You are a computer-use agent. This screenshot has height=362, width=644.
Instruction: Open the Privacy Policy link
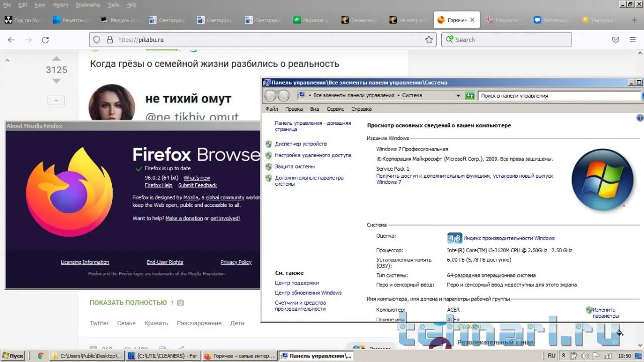pos(236,262)
